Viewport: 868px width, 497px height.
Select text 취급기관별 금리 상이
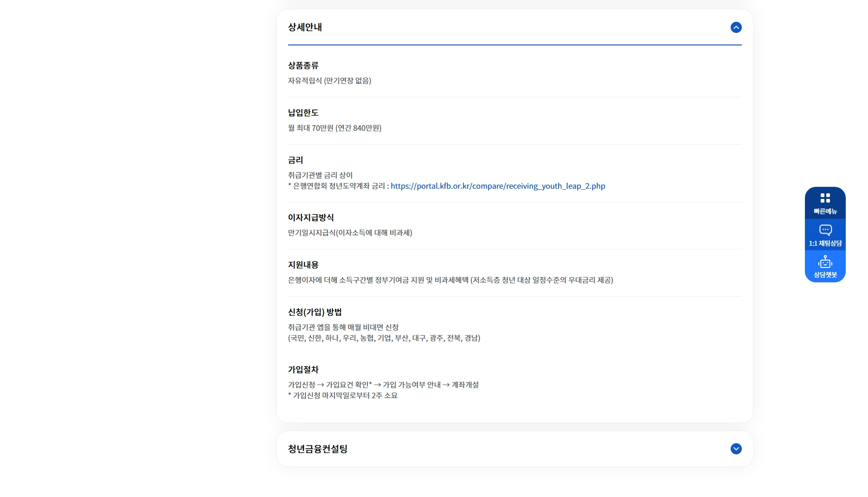tap(320, 175)
